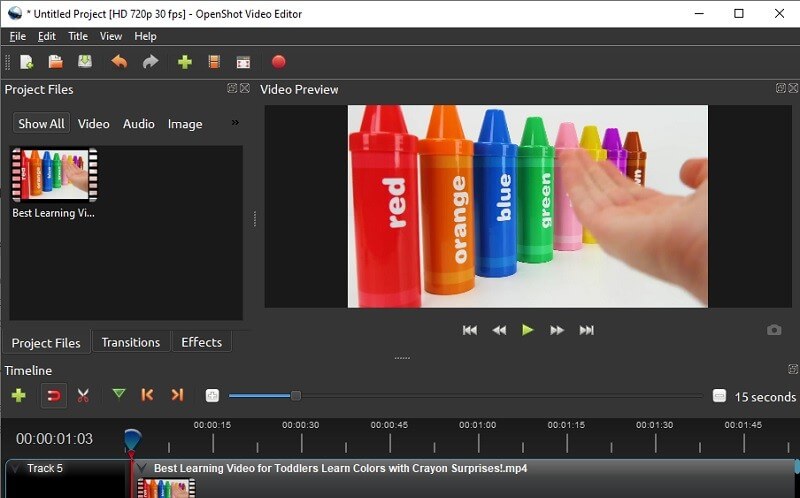The image size is (800, 498).
Task: Toggle the Audio filter in Project Files
Action: point(138,124)
